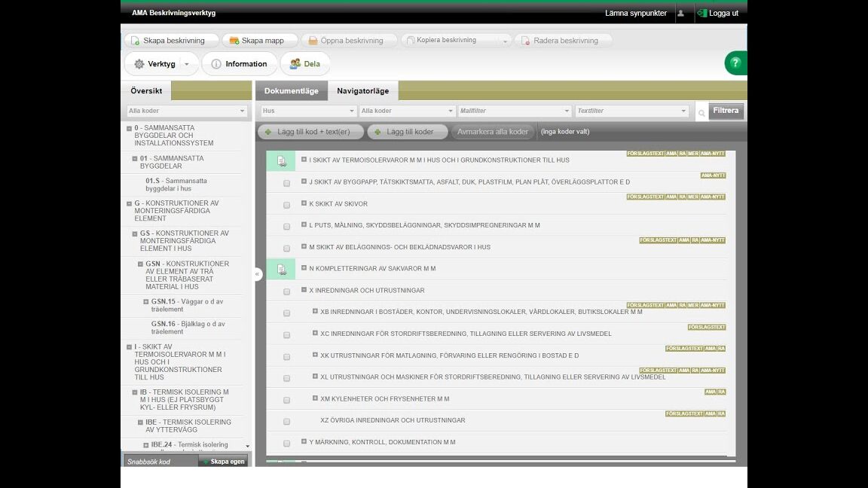Click the search magnifier beside Textfilter
This screenshot has width=868, height=488.
[701, 112]
